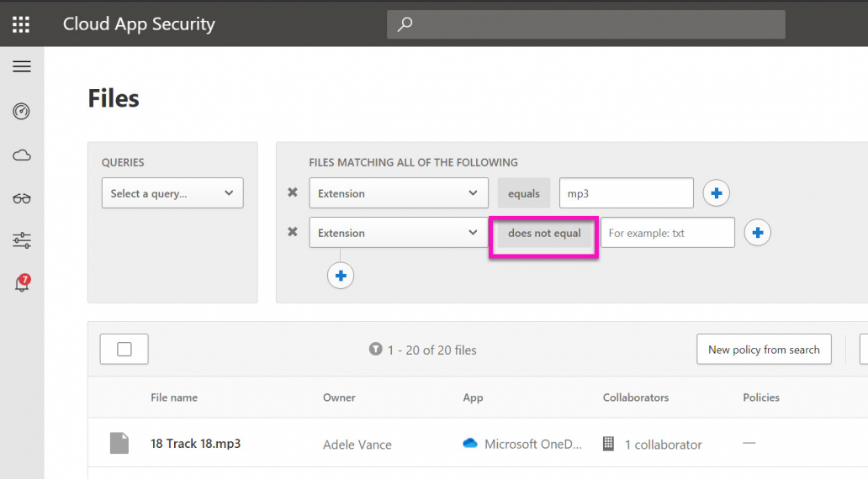Screen dimensions: 868x479
Task: Click the OneDrive cloud icon
Action: pyautogui.click(x=470, y=443)
